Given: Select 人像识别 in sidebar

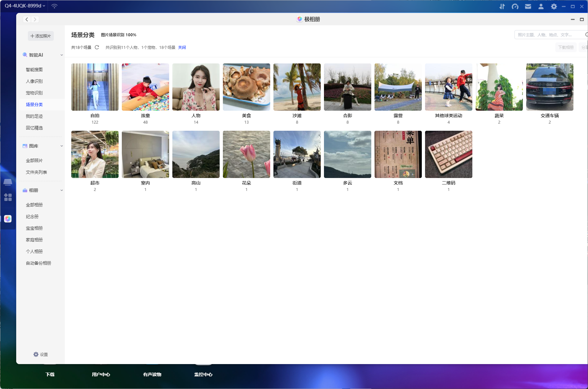Looking at the screenshot, I should coord(34,81).
